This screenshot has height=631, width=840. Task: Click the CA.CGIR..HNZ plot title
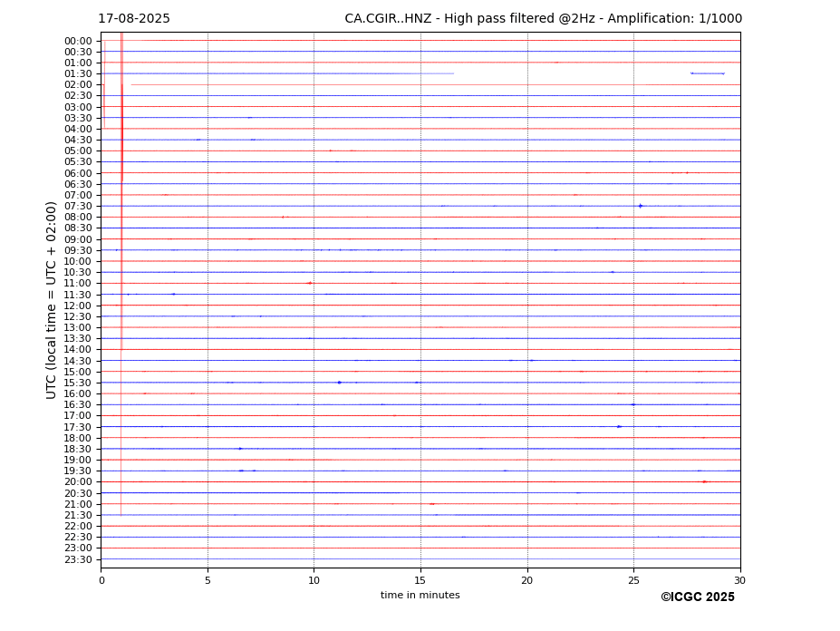tap(543, 19)
